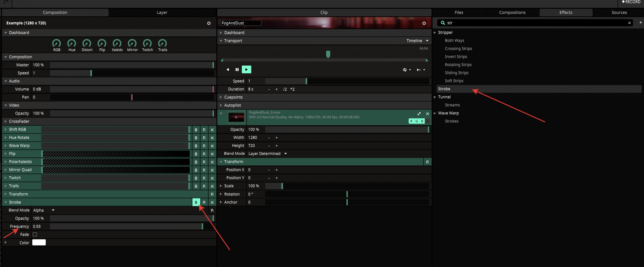The image size is (644, 267).
Task: Open the Compositions tab
Action: pyautogui.click(x=512, y=13)
